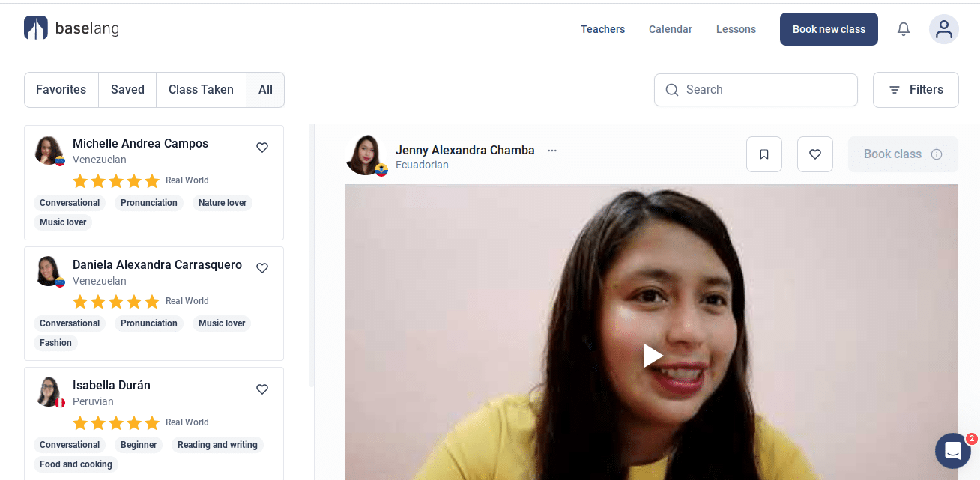Open the notifications bell

(904, 29)
